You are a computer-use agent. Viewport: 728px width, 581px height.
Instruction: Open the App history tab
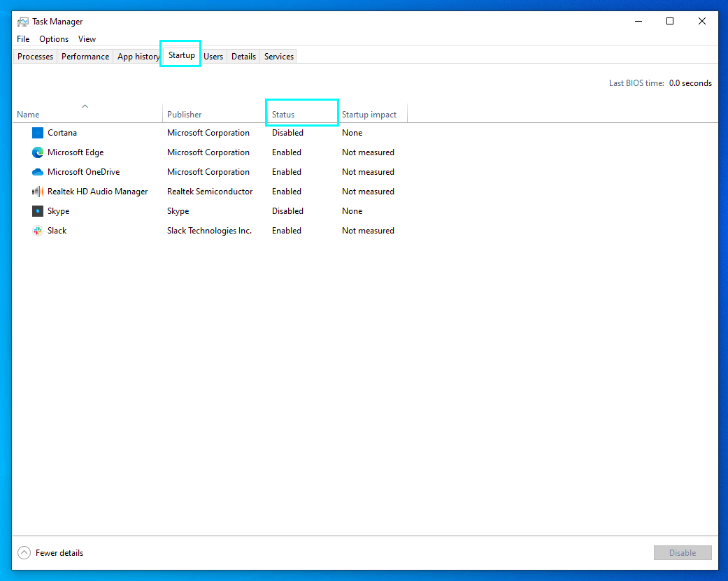point(138,56)
